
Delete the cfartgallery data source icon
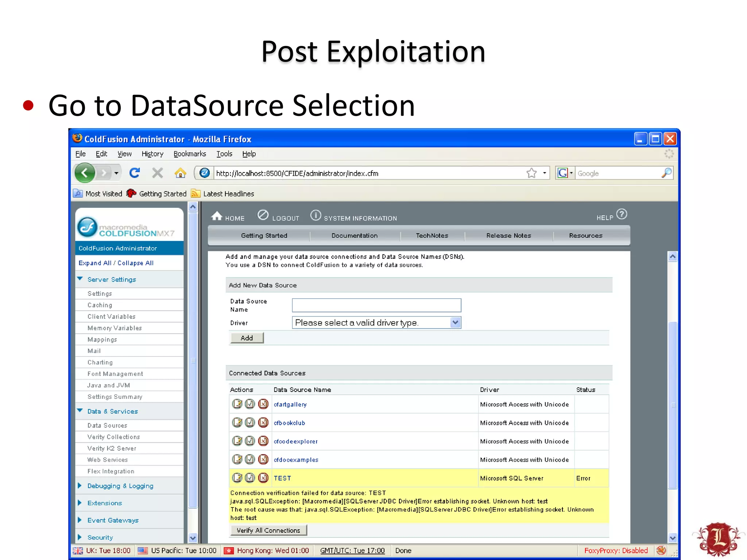(x=263, y=404)
